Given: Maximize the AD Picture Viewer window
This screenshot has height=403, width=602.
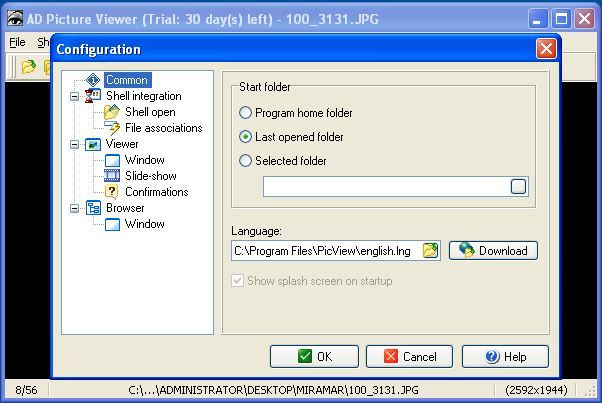Looking at the screenshot, I should [x=561, y=18].
